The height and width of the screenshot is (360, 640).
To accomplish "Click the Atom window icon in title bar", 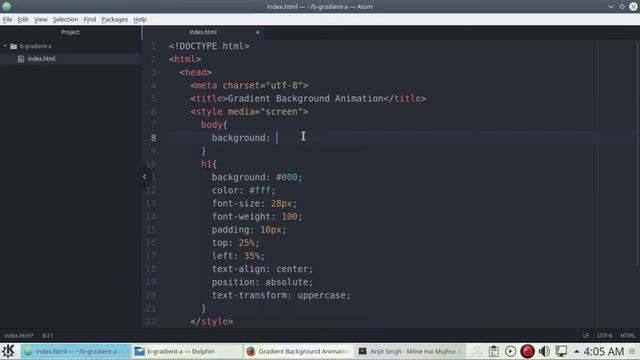I will (x=7, y=6).
